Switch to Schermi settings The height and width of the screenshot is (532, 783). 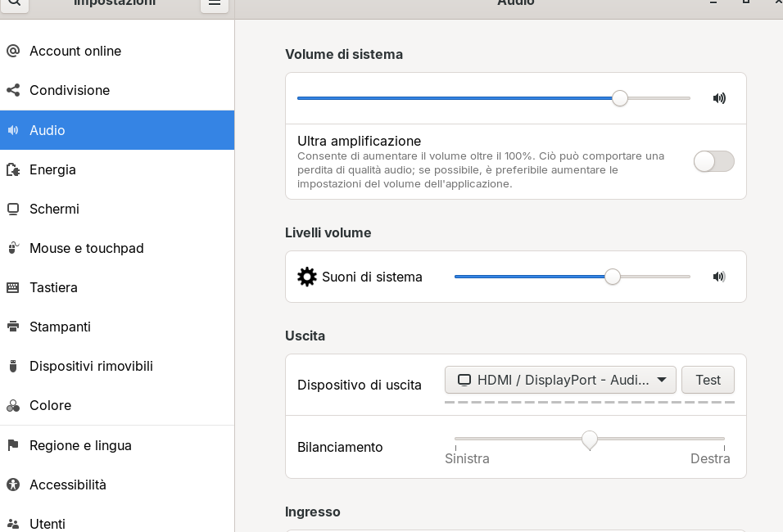coord(117,209)
